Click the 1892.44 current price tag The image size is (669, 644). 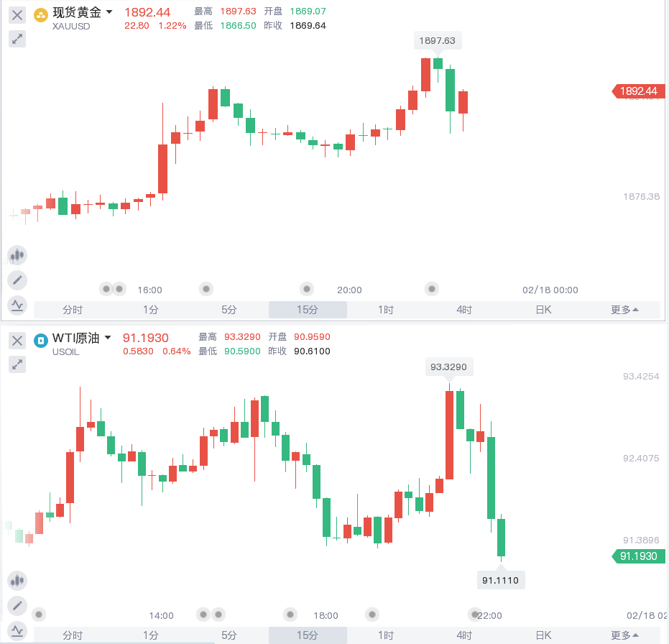[638, 91]
